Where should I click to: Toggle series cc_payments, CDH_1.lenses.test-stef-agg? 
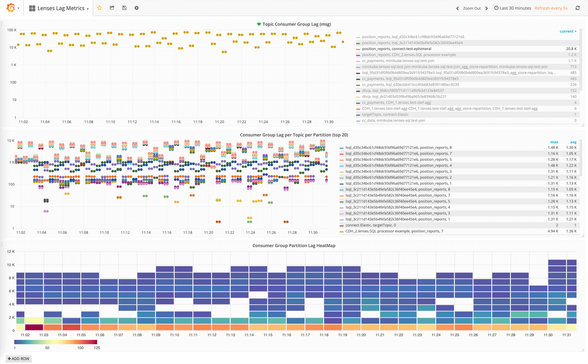tap(396, 102)
